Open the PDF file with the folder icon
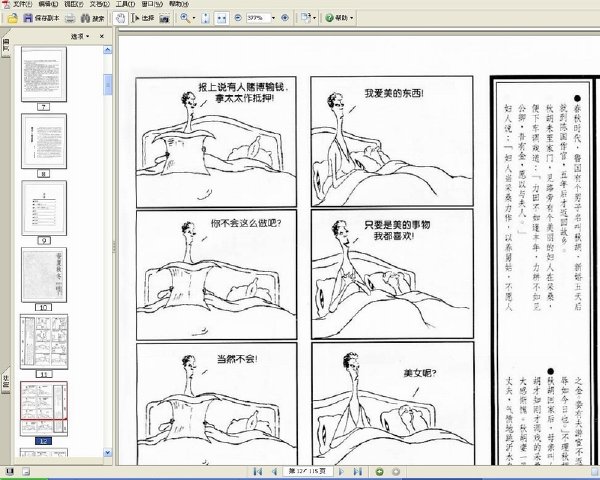 (12, 18)
